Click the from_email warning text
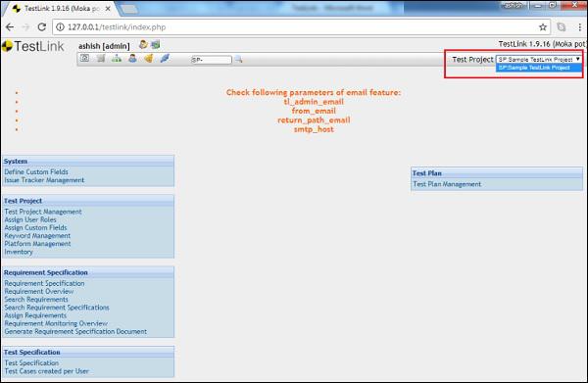This screenshot has width=588, height=383. coord(314,111)
